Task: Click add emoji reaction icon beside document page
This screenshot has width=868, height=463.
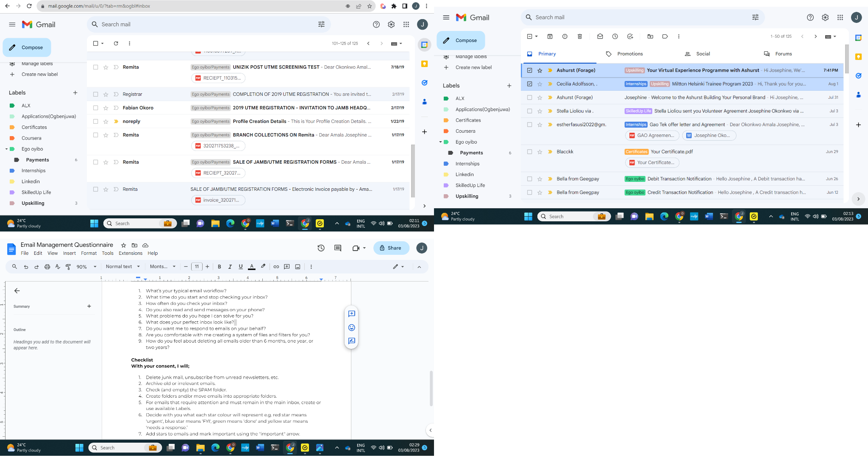Action: click(x=351, y=327)
